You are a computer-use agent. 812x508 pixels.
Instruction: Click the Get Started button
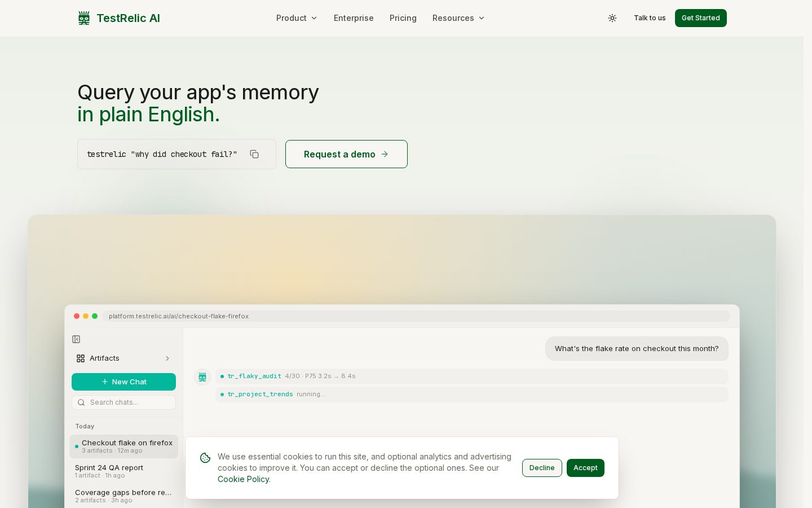point(701,18)
